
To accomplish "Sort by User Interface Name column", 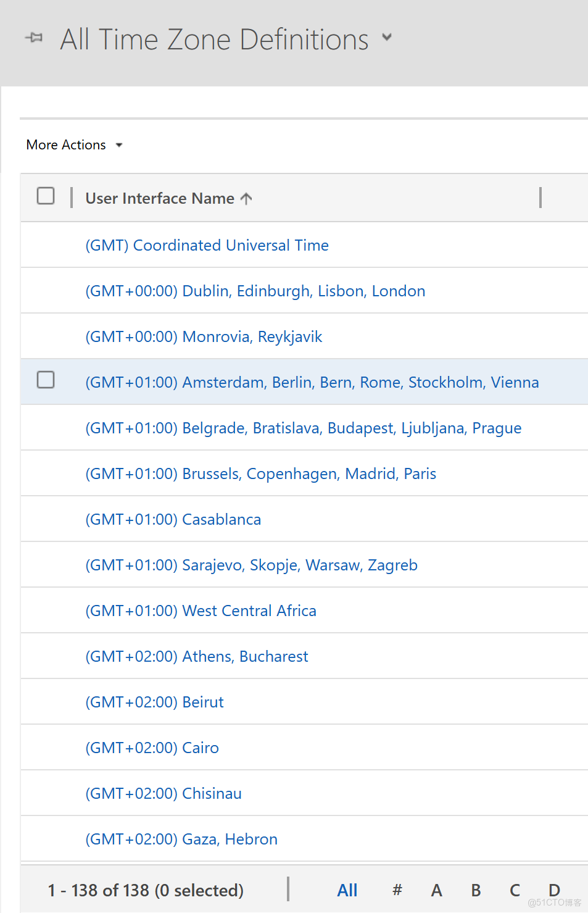I will click(160, 198).
